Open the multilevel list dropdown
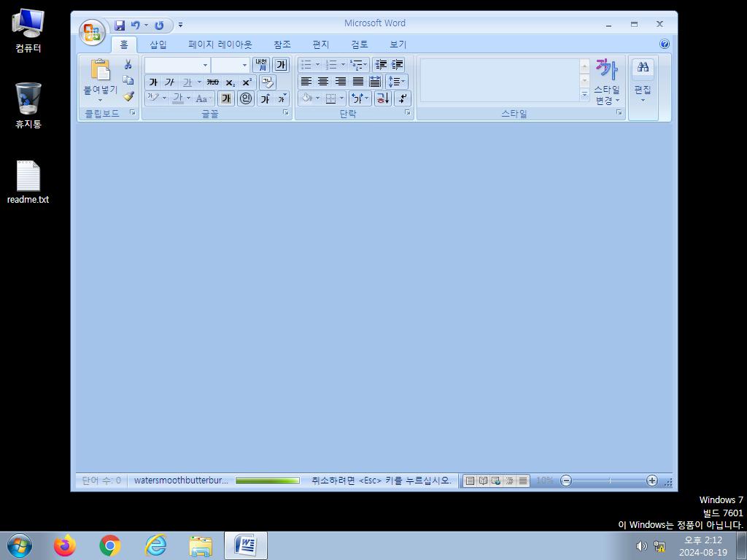The width and height of the screenshot is (747, 560). point(359,64)
